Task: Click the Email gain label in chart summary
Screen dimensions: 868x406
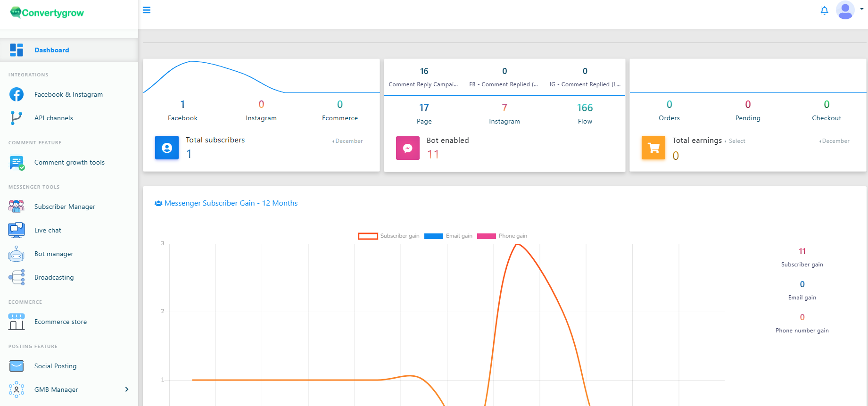Action: (x=802, y=298)
